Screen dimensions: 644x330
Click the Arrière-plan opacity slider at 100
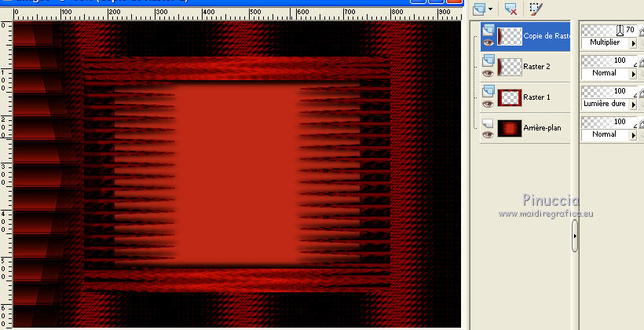pos(609,122)
